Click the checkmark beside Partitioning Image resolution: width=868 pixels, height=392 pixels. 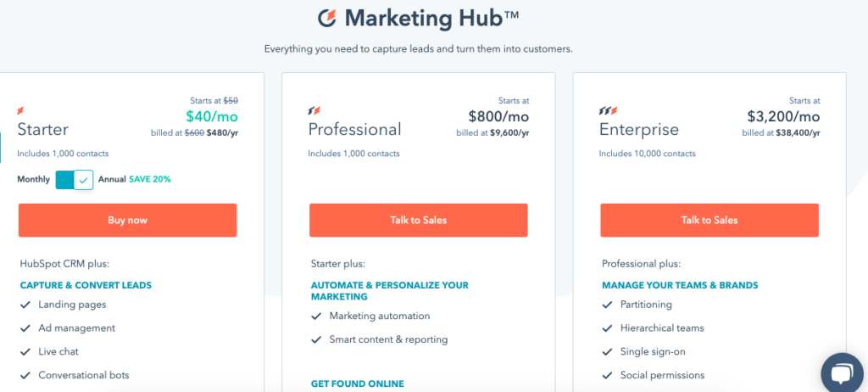[x=607, y=305]
